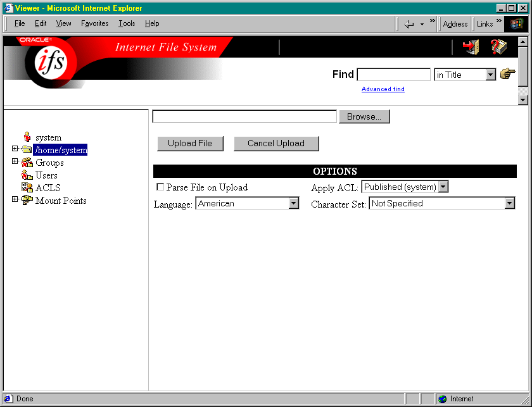Expand the toolbar overflow chevron near Back
The height and width of the screenshot is (407, 532).
coord(432,21)
